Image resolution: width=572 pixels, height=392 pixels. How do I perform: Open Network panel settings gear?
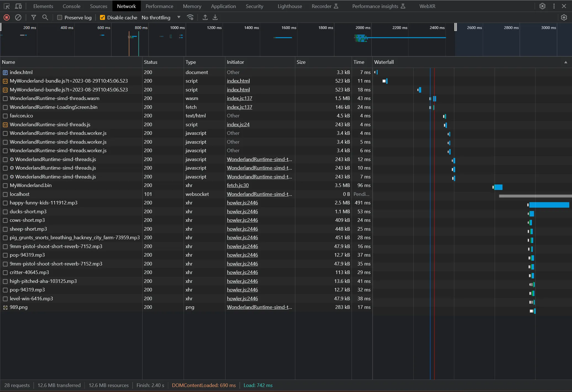pyautogui.click(x=564, y=17)
